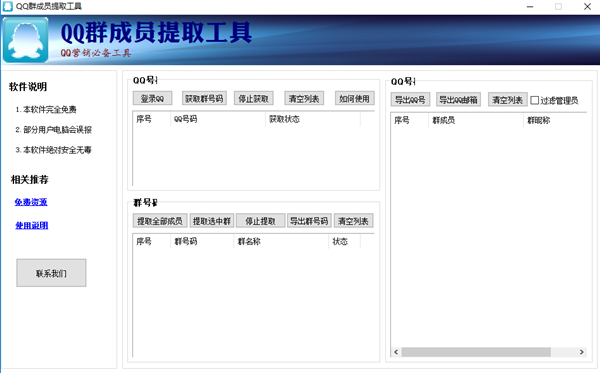Click the 群昵称 column header

pos(555,120)
